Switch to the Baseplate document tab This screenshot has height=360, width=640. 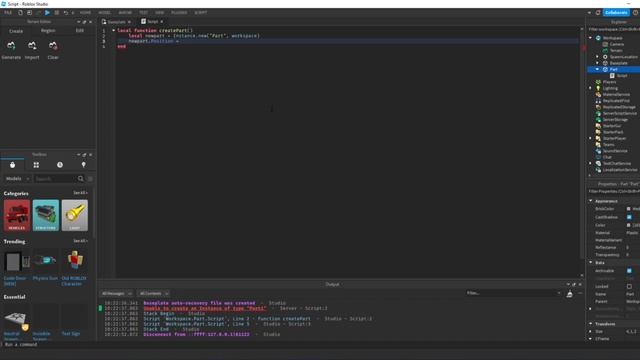(x=116, y=22)
